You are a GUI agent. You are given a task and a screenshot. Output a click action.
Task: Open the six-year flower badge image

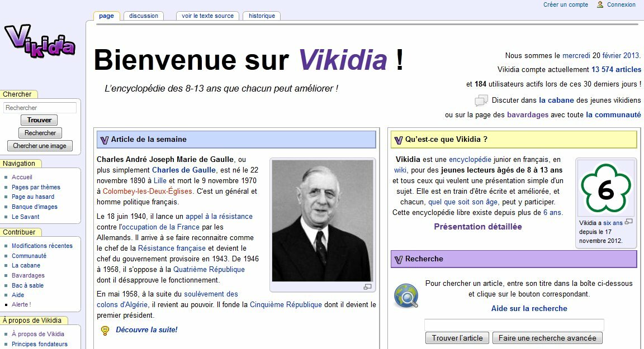(606, 188)
